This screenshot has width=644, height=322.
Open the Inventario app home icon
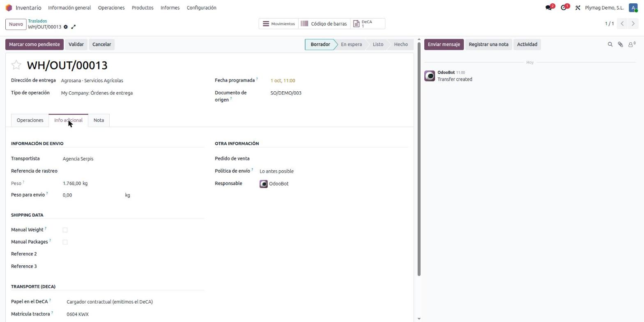pos(9,8)
